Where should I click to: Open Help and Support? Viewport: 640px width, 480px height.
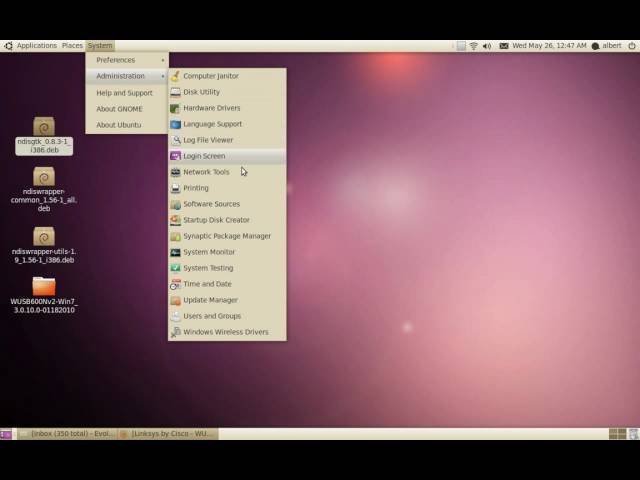point(127,93)
